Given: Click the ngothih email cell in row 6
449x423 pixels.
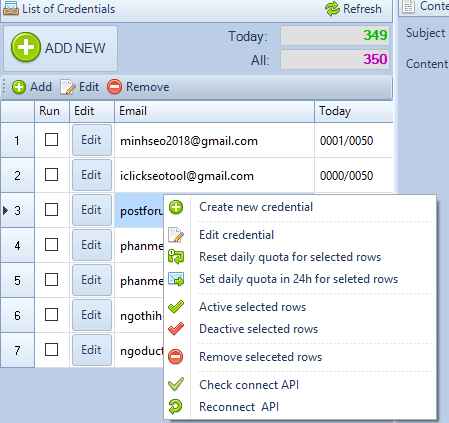Looking at the screenshot, I should point(139,315).
